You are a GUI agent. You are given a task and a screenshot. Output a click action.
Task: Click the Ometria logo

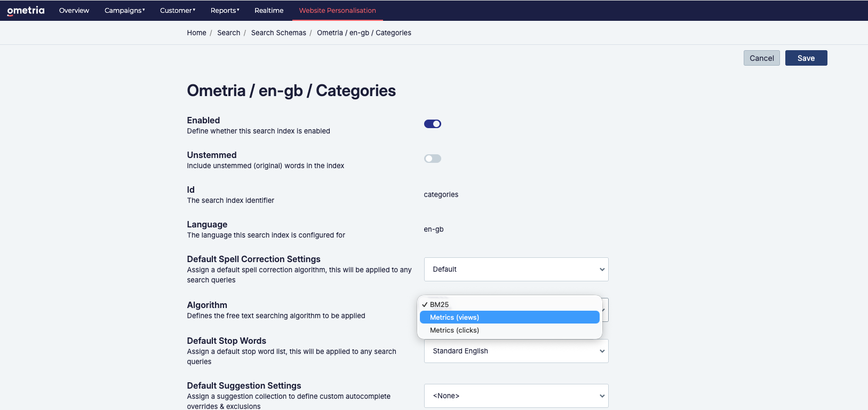[x=26, y=11]
